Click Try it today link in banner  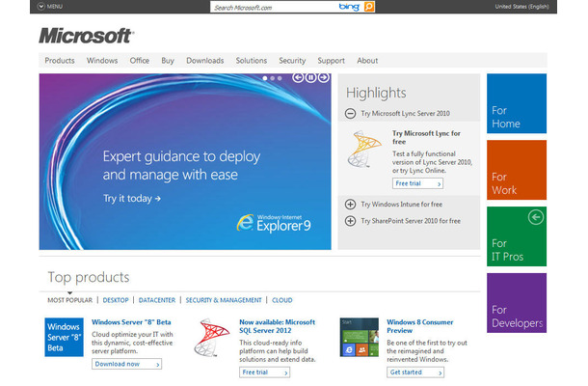132,198
